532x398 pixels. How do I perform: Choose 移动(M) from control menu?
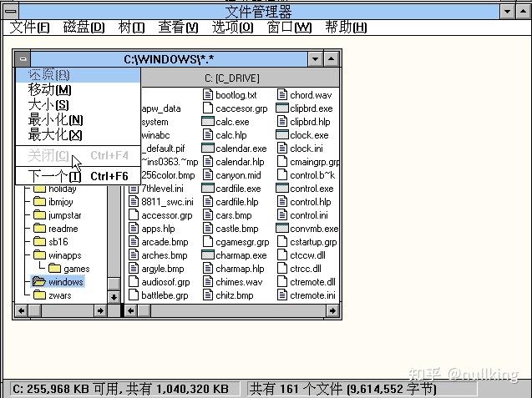(x=78, y=90)
